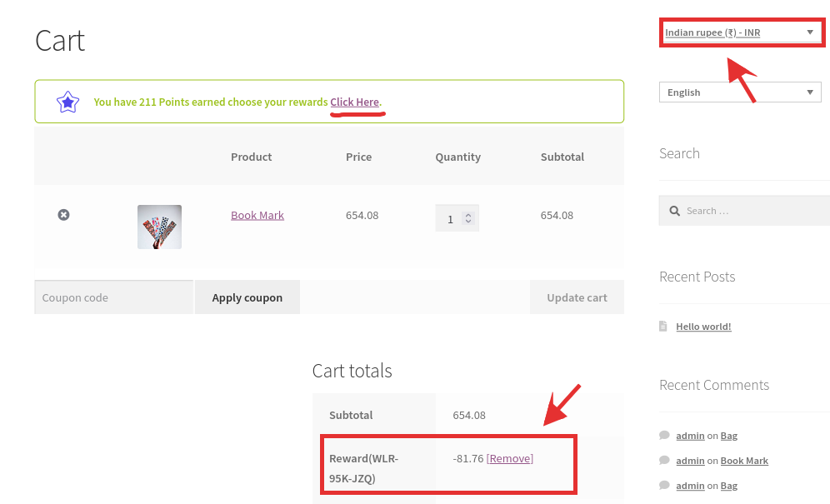830x504 pixels.
Task: Decrease quantity using the down stepper arrow
Action: tap(467, 222)
